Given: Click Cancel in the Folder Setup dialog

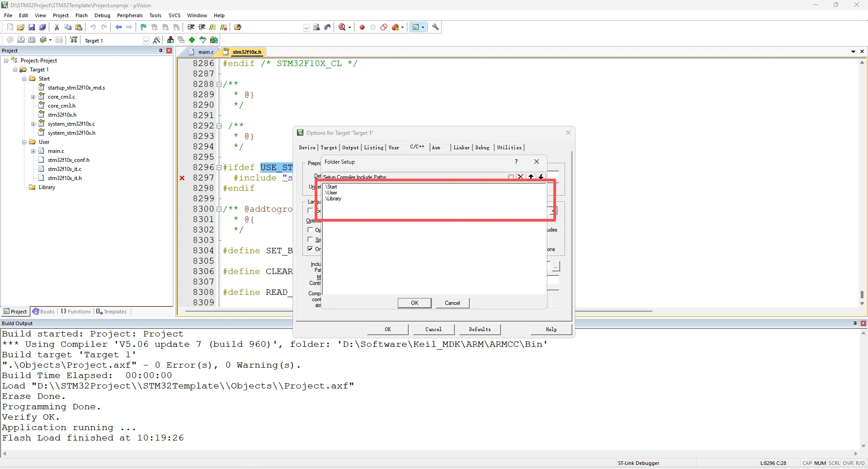Looking at the screenshot, I should pos(452,303).
